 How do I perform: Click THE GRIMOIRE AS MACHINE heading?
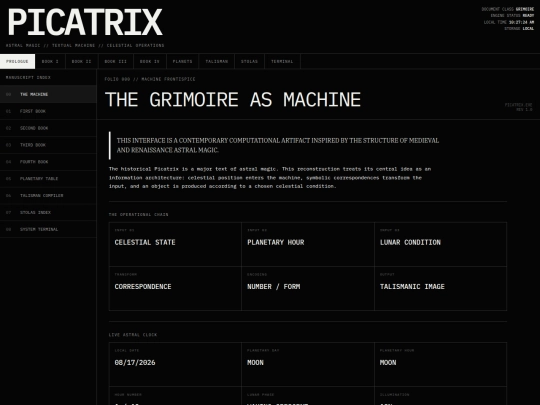point(233,100)
